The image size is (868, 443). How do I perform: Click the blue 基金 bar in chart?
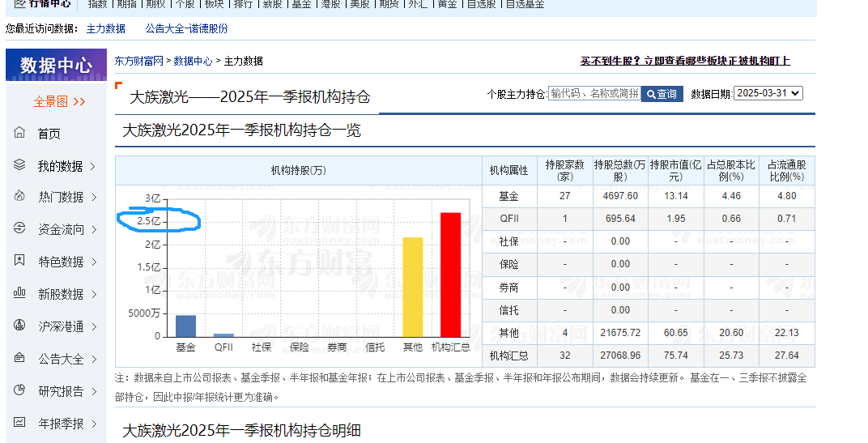[x=185, y=326]
